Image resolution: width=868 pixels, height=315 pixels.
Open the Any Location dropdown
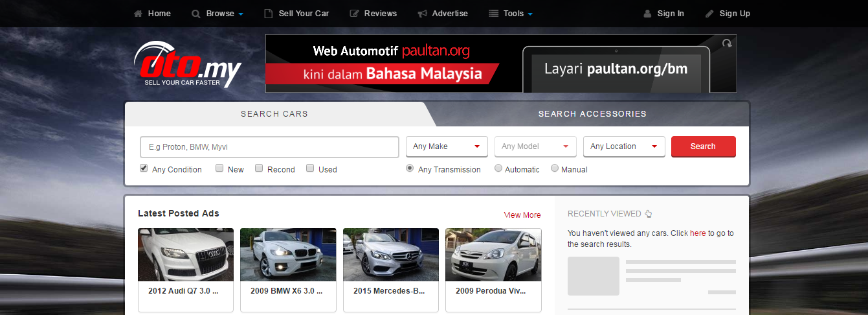tap(624, 146)
